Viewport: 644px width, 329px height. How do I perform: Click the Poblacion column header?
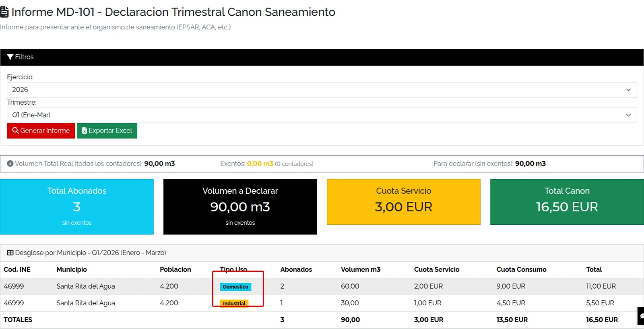click(x=175, y=269)
